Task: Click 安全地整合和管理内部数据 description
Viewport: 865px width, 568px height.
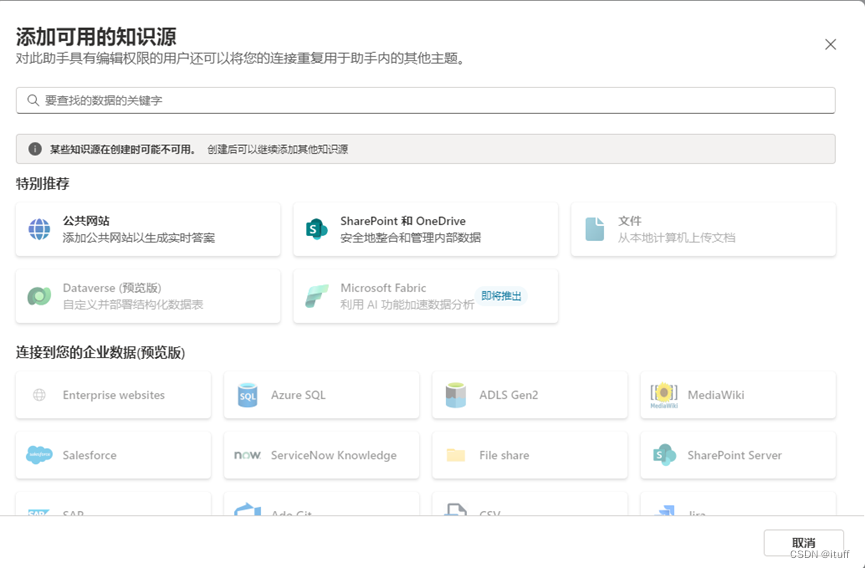Action: pyautogui.click(x=410, y=238)
